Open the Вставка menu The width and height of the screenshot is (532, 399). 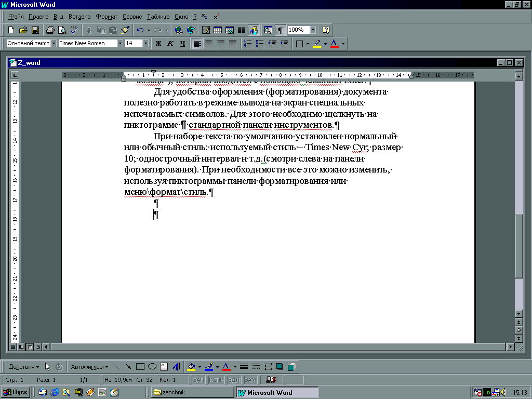point(79,17)
